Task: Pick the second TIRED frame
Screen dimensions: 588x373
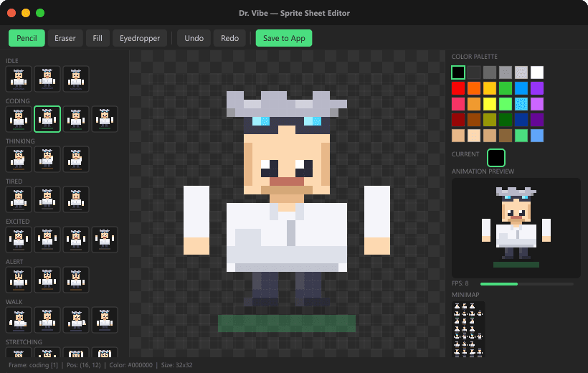Action: pos(47,199)
